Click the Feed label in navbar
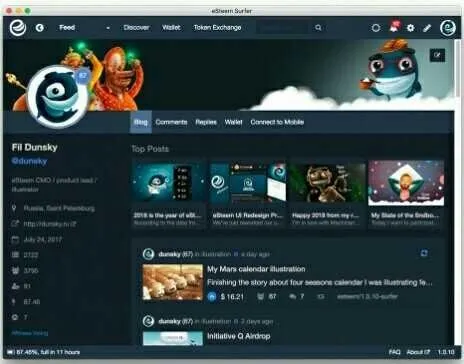Viewport: 464px width, 364px height. [67, 28]
